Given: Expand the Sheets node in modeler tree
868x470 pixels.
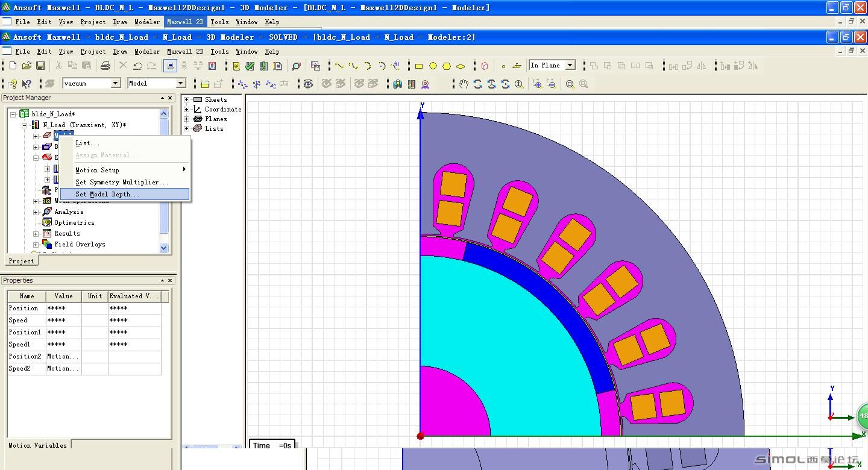Looking at the screenshot, I should (x=186, y=99).
